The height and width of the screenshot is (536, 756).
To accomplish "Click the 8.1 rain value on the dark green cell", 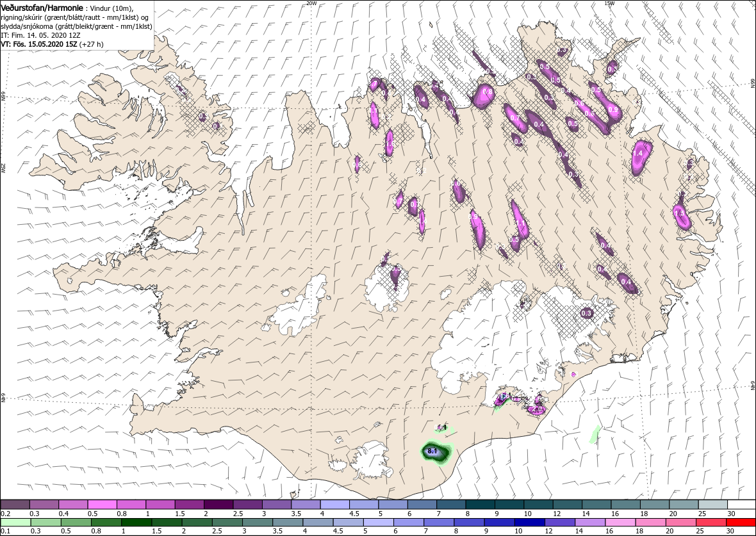I will pyautogui.click(x=432, y=451).
